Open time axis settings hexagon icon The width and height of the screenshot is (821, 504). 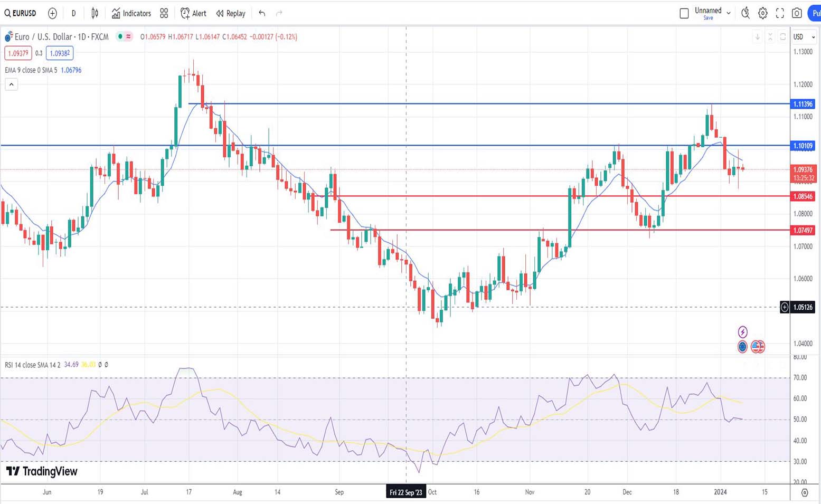tap(805, 492)
